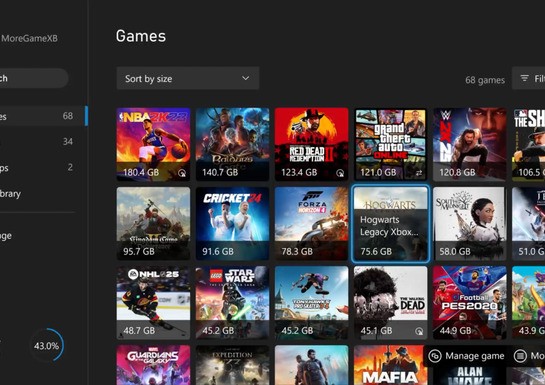Select Tony Hawk's Pro Skater 45.2 GB tile
The width and height of the screenshot is (545, 385).
click(311, 303)
